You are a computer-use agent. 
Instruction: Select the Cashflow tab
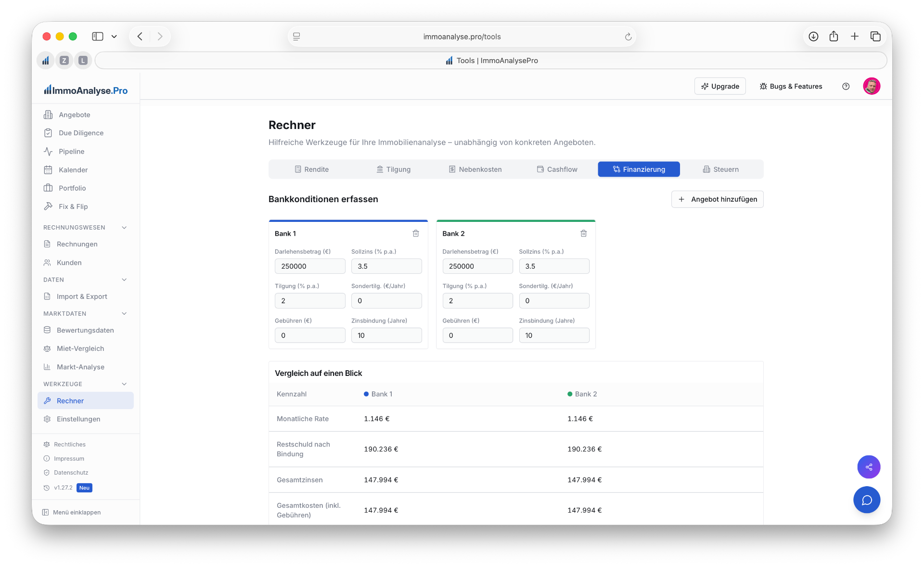pyautogui.click(x=557, y=169)
